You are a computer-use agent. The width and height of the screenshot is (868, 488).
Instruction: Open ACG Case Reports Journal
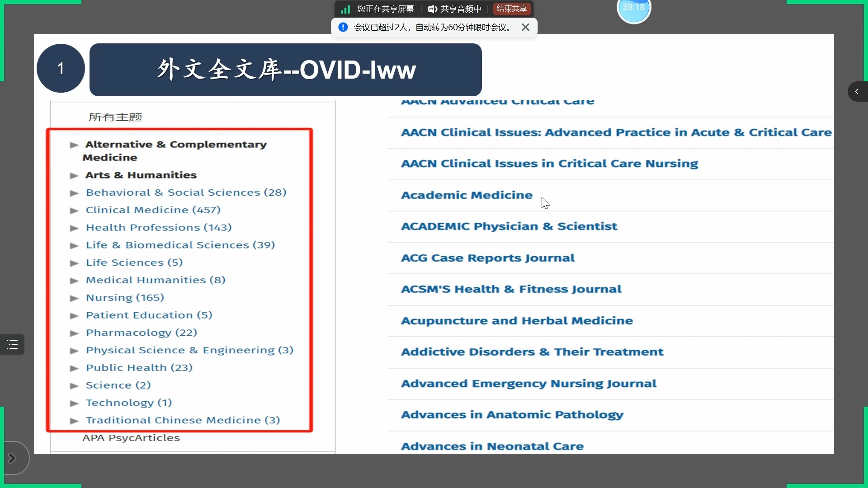pos(488,258)
